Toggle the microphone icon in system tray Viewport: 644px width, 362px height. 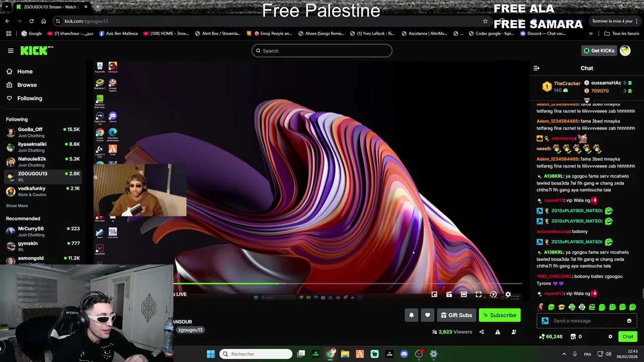point(575,354)
